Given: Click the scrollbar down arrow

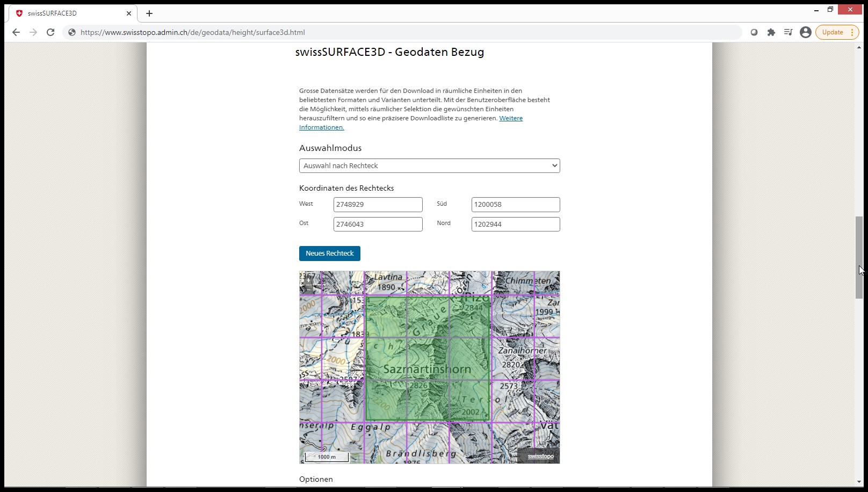Looking at the screenshot, I should [859, 482].
